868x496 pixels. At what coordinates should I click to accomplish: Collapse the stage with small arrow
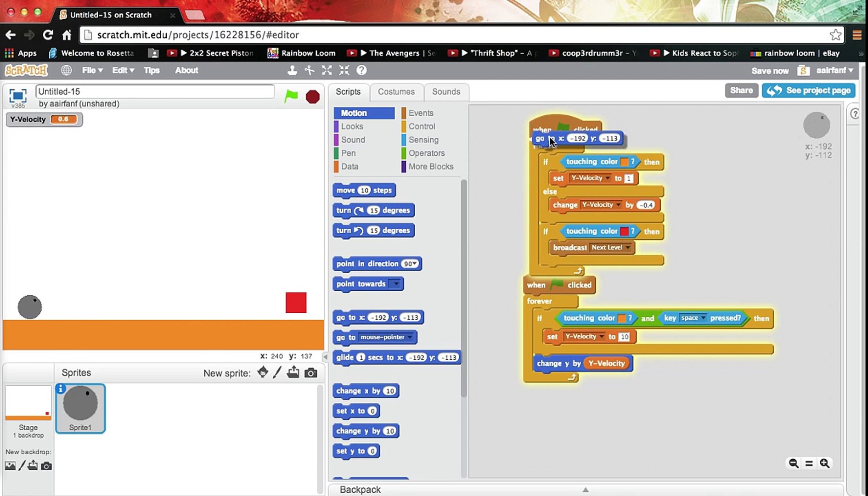pos(326,356)
